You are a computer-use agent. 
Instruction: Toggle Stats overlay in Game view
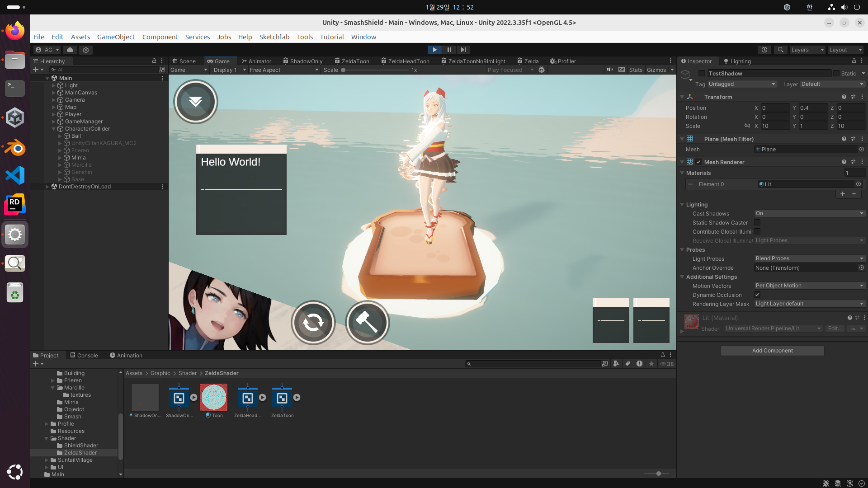pos(636,70)
